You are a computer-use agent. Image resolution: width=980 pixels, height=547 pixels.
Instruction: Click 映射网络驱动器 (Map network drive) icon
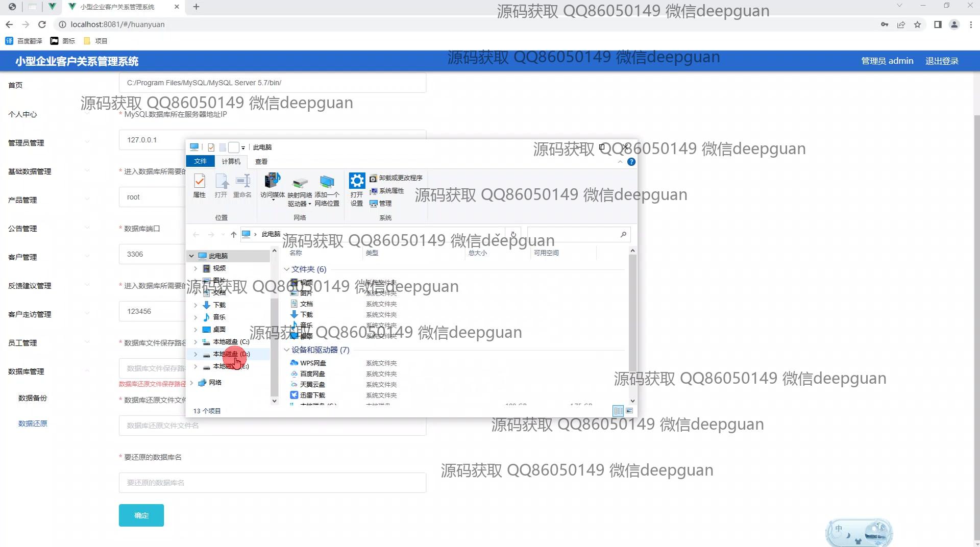tap(300, 190)
